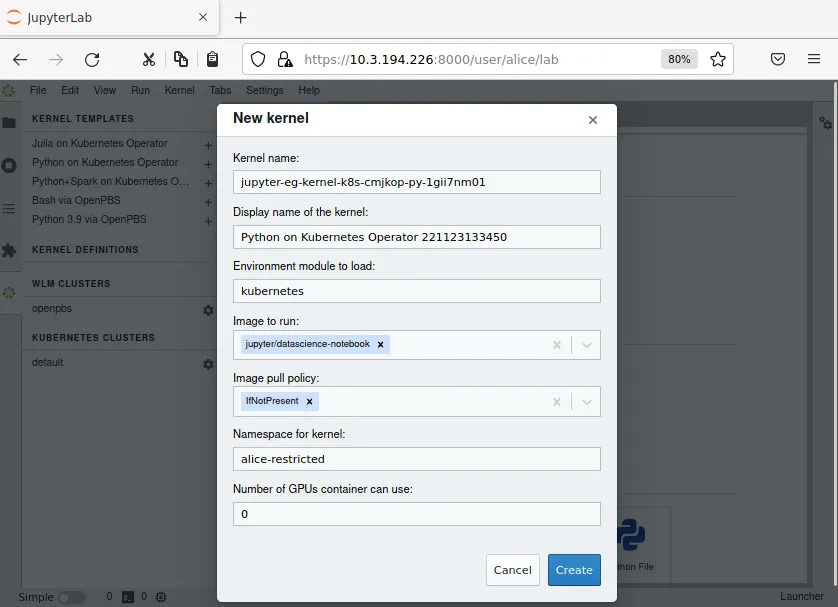
Task: Open the Run menu
Action: point(141,90)
